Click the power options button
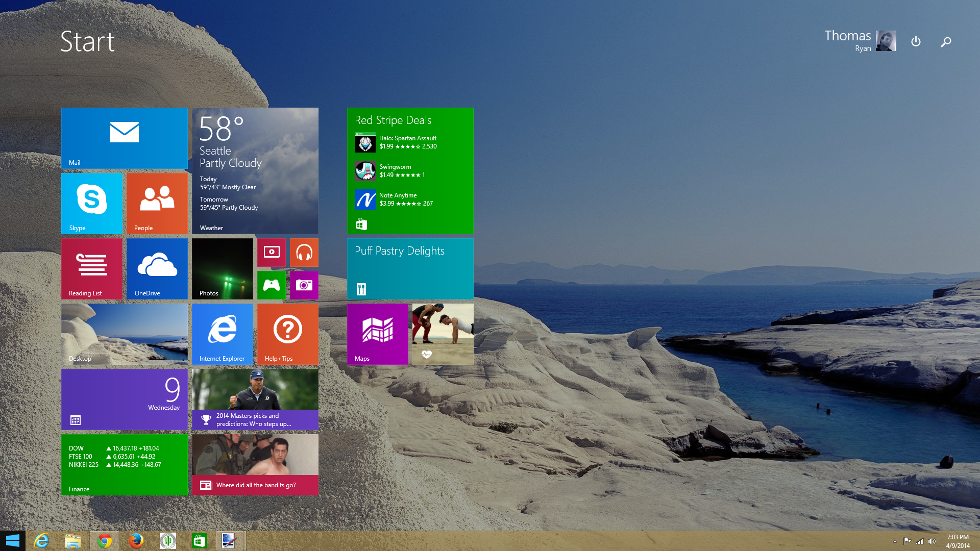980x551 pixels. click(916, 41)
